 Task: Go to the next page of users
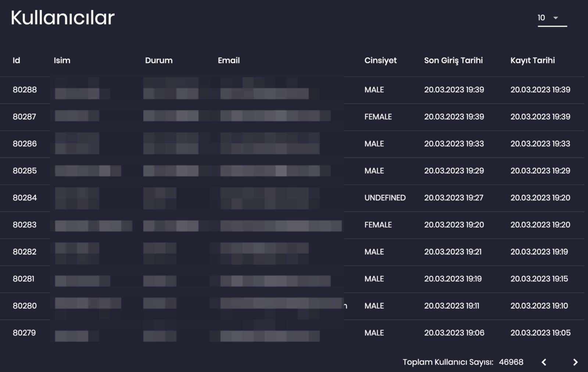tap(576, 362)
